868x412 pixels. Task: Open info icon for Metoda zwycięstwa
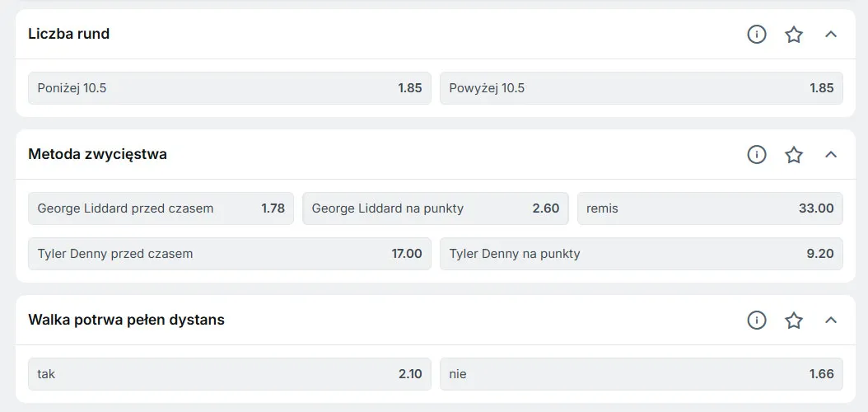click(x=756, y=155)
